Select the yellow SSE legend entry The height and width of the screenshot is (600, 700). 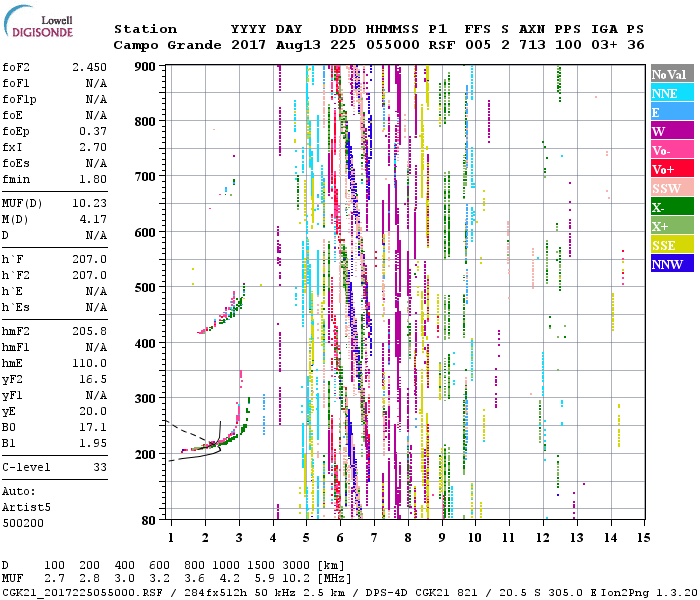click(x=670, y=245)
